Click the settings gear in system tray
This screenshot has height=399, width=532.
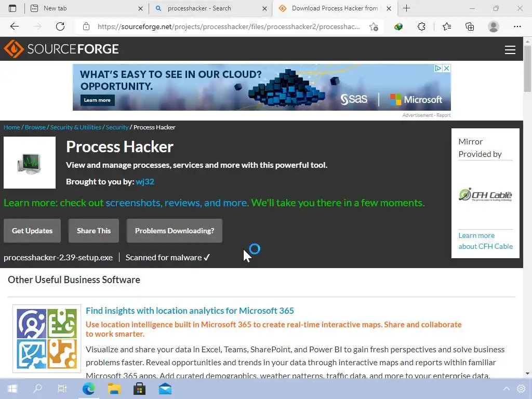pyautogui.click(x=521, y=389)
